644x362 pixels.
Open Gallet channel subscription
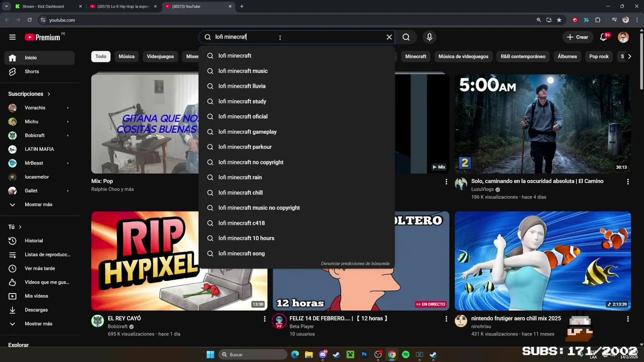(x=39, y=191)
